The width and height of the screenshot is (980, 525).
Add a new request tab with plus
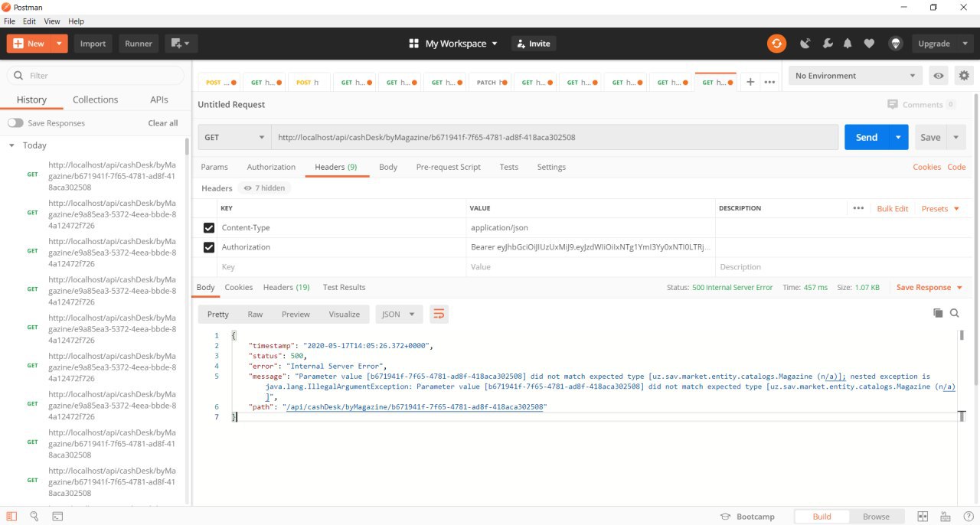750,82
